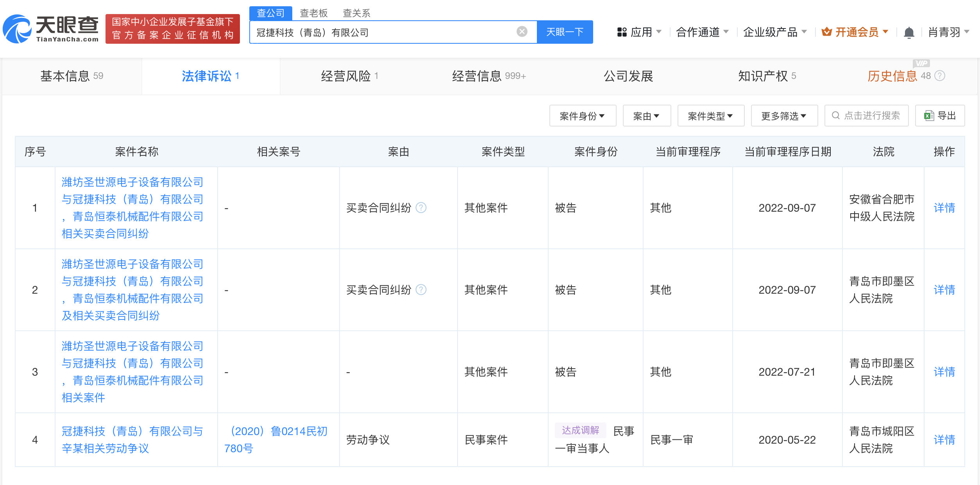Open the notification bell
The image size is (980, 485).
[909, 32]
